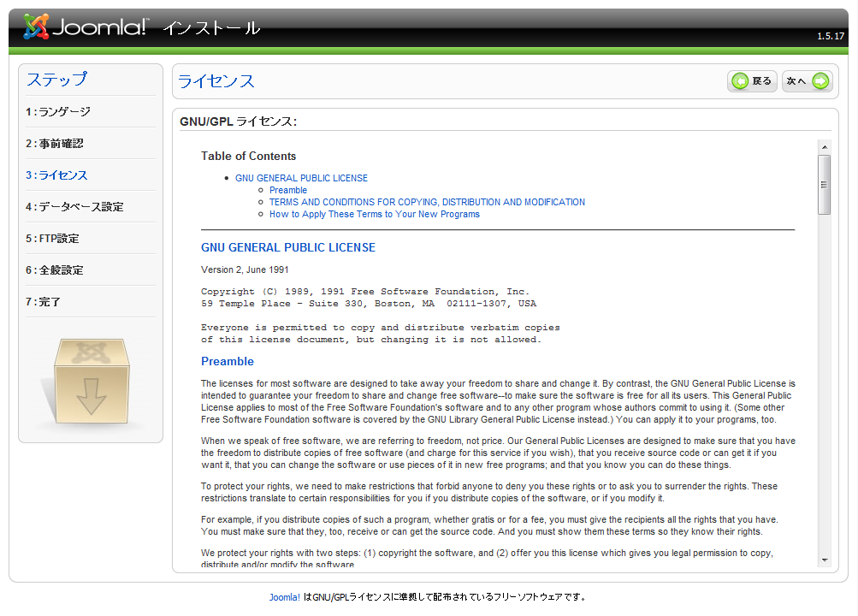Select step 2: 事前確認
The height and width of the screenshot is (616, 858).
coord(54,144)
